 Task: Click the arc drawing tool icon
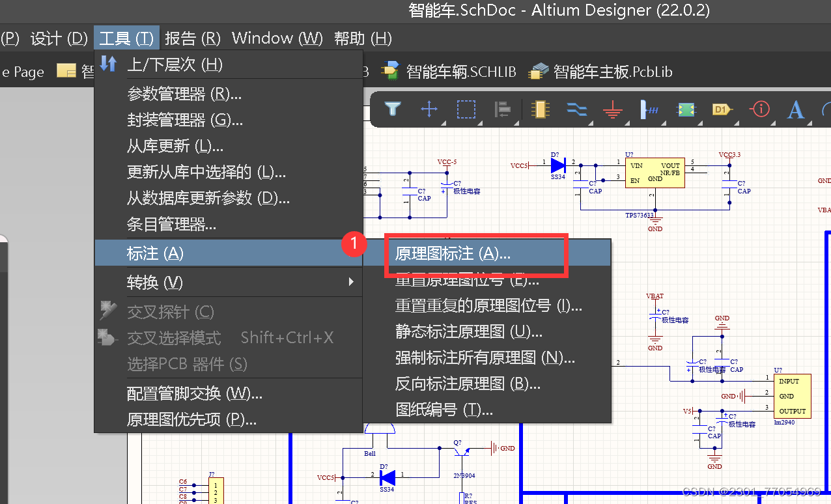click(826, 109)
